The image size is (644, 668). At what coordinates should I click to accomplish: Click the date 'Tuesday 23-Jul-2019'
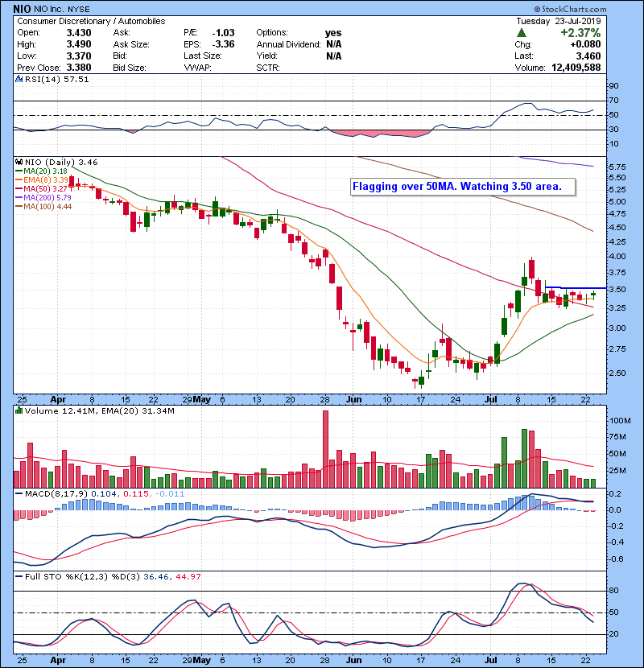(x=559, y=21)
